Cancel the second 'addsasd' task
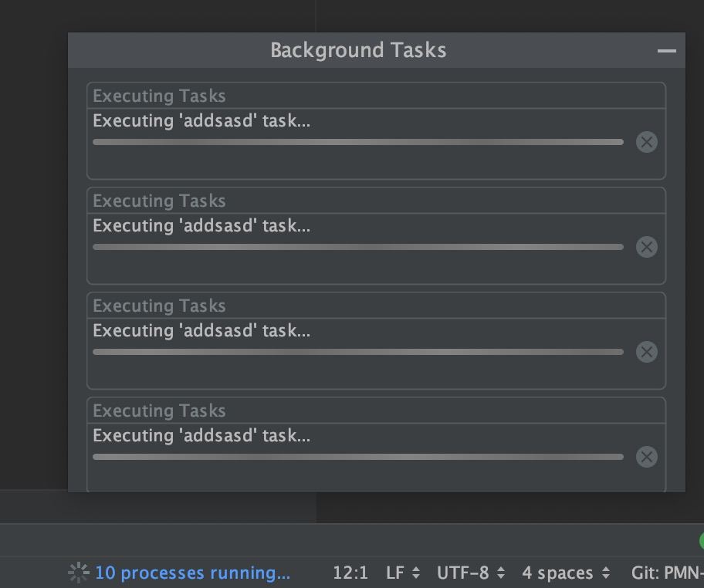This screenshot has width=704, height=588. [x=647, y=247]
